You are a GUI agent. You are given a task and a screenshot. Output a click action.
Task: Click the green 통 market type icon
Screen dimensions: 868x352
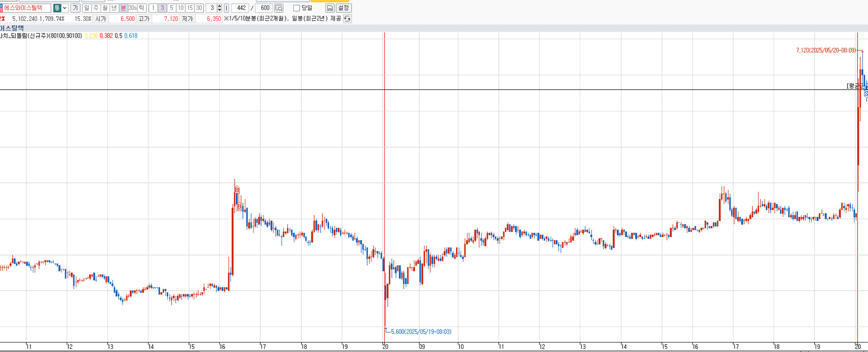click(57, 8)
